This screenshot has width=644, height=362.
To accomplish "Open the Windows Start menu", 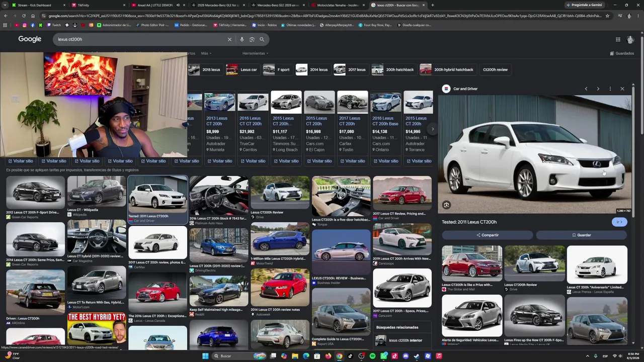I will pyautogui.click(x=205, y=356).
